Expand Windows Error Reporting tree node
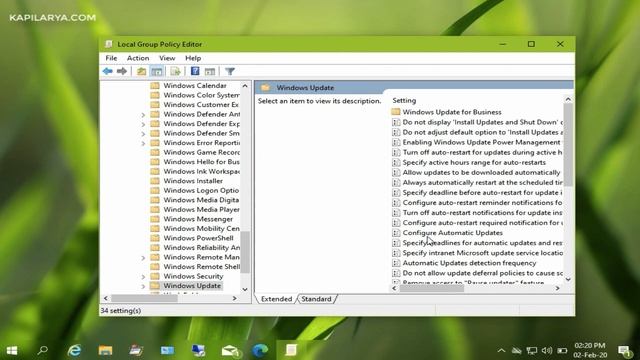This screenshot has width=640, height=360. point(143,143)
